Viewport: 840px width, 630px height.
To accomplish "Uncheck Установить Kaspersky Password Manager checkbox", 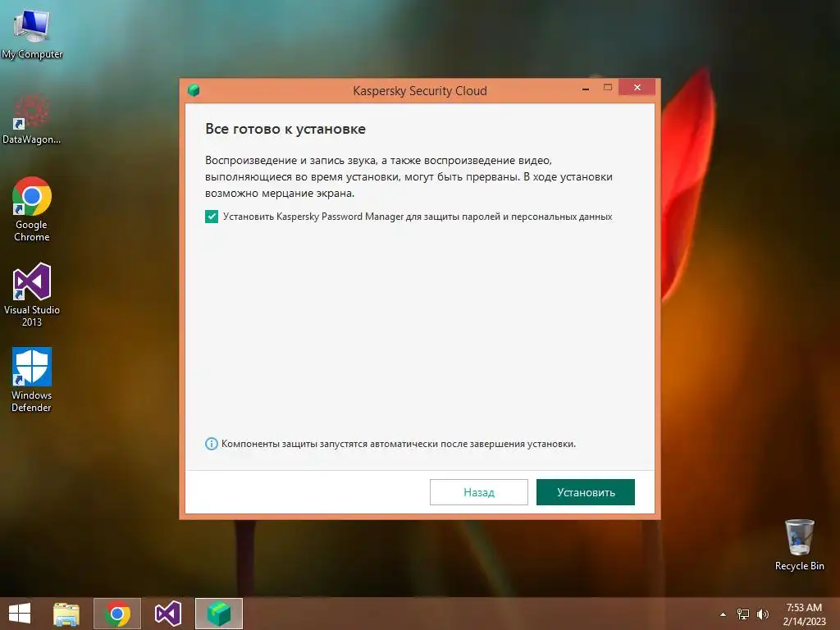I will [x=212, y=217].
